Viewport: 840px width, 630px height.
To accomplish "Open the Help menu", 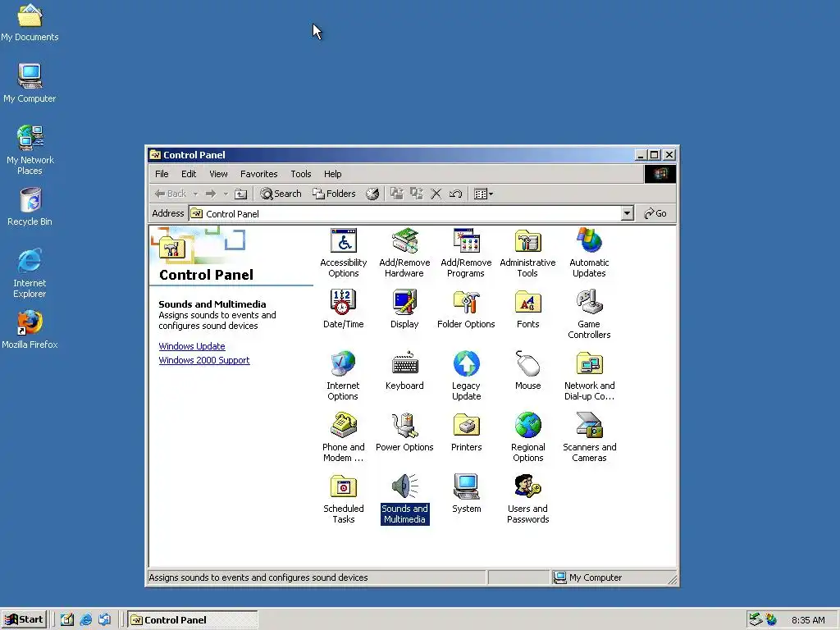I will pos(333,174).
